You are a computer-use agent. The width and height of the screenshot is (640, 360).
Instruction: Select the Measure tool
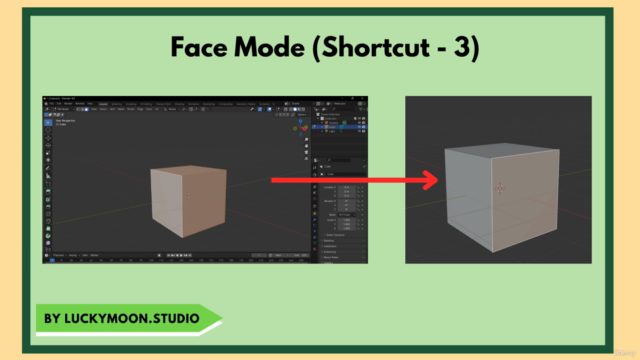pos(48,176)
